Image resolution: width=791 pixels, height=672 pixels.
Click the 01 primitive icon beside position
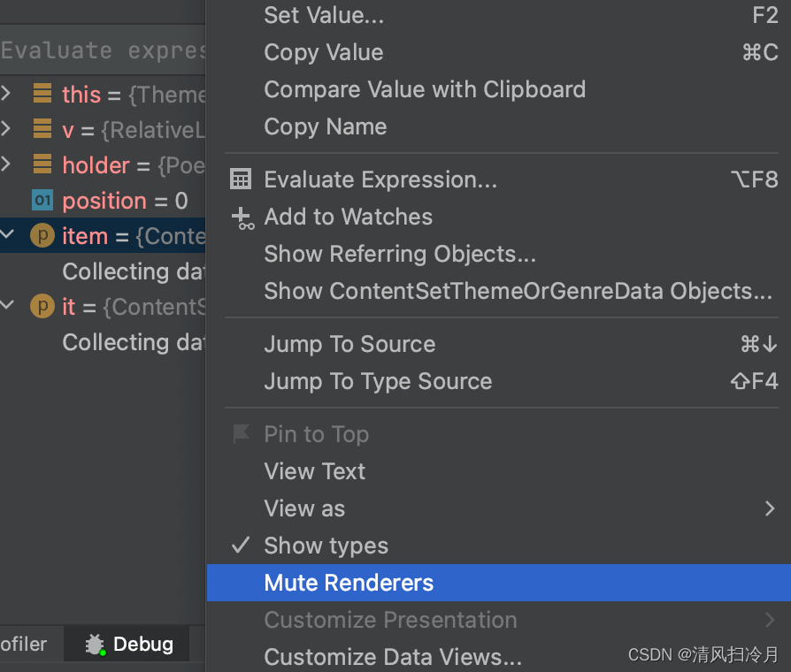[x=42, y=201]
